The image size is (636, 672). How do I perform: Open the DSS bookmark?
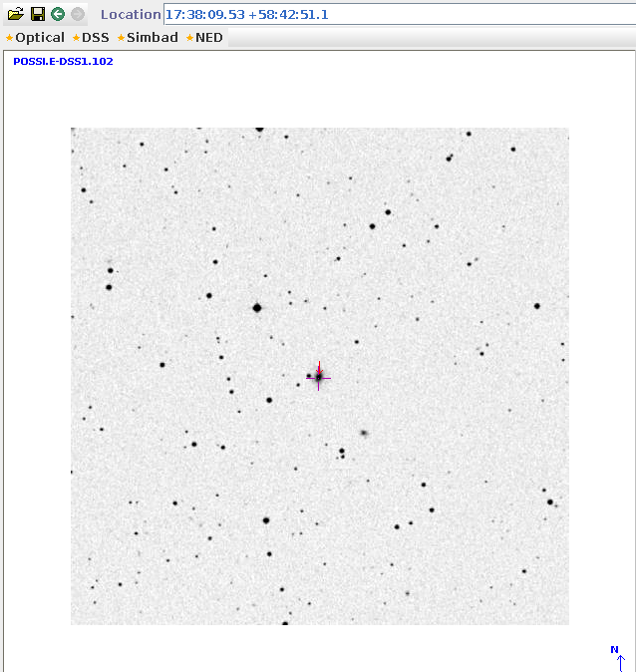coord(91,38)
